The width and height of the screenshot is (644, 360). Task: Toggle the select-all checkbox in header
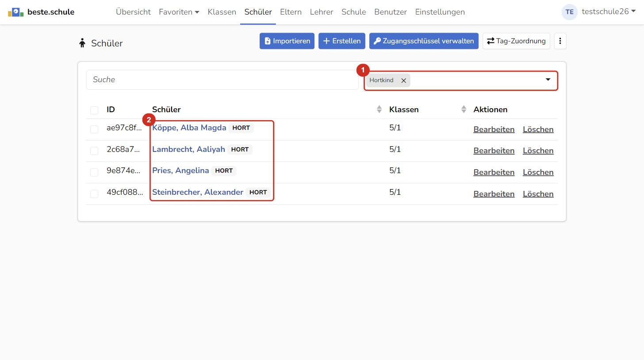pyautogui.click(x=94, y=110)
